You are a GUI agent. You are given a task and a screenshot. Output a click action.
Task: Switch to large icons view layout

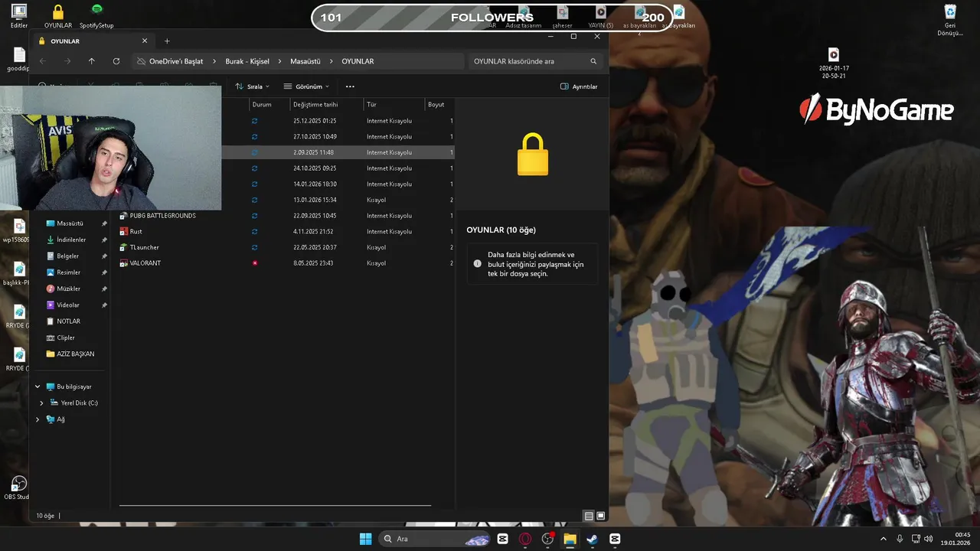coord(601,516)
